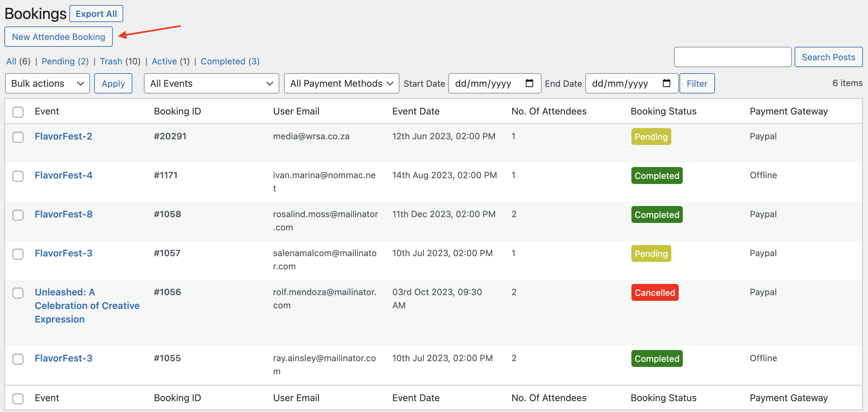Click the Filter button
Screen dimensions: 868x412
click(697, 83)
